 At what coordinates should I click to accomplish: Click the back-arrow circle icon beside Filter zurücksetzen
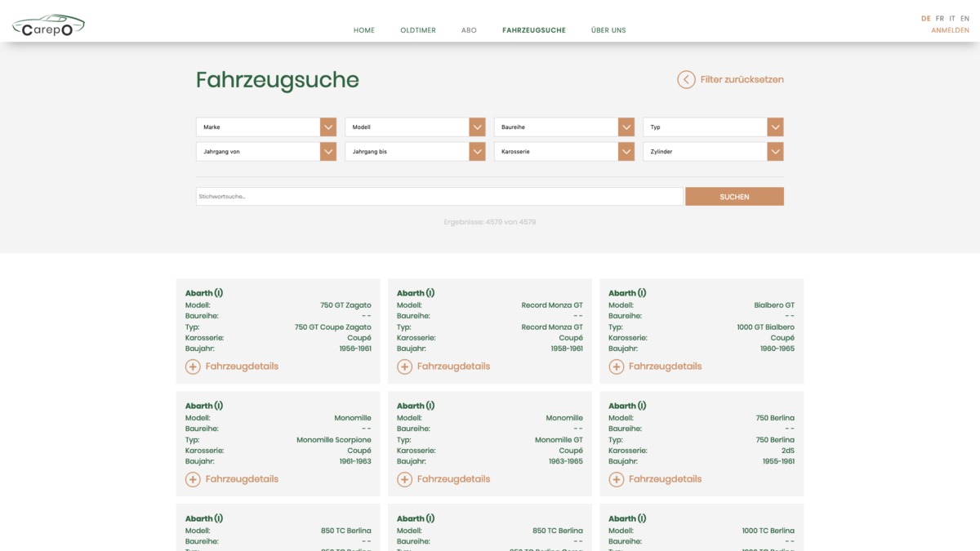pos(686,79)
